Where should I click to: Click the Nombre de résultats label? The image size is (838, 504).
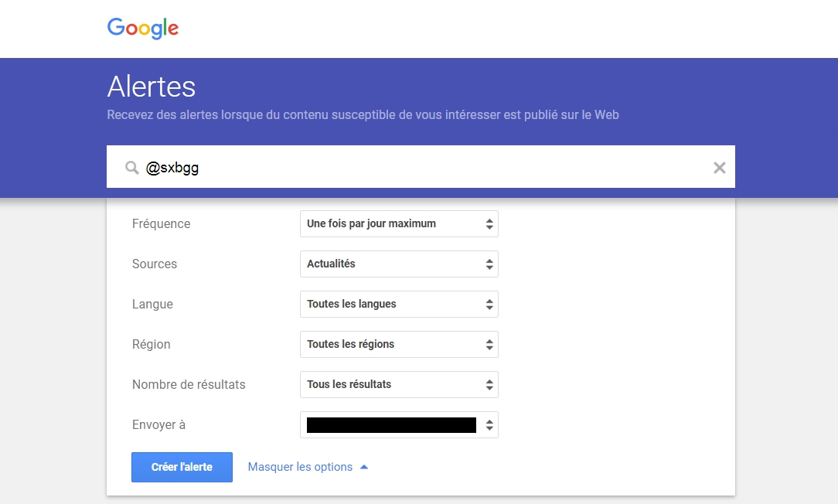pyautogui.click(x=189, y=384)
